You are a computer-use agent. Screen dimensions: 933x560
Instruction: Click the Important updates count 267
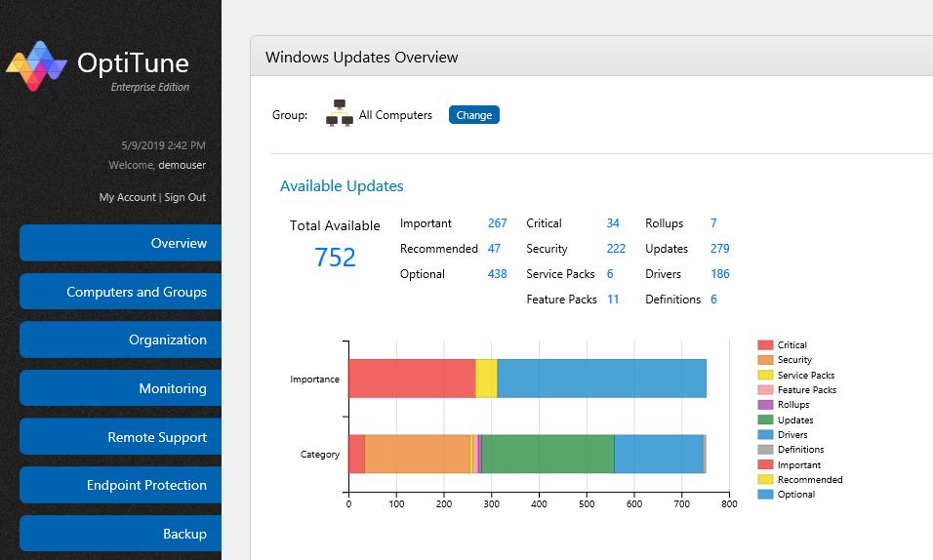point(497,223)
